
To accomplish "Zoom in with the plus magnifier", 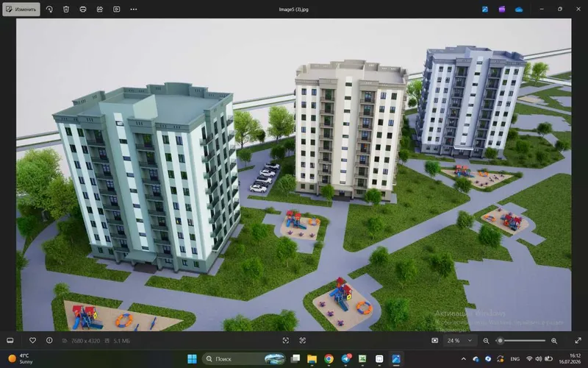I will pyautogui.click(x=554, y=341).
